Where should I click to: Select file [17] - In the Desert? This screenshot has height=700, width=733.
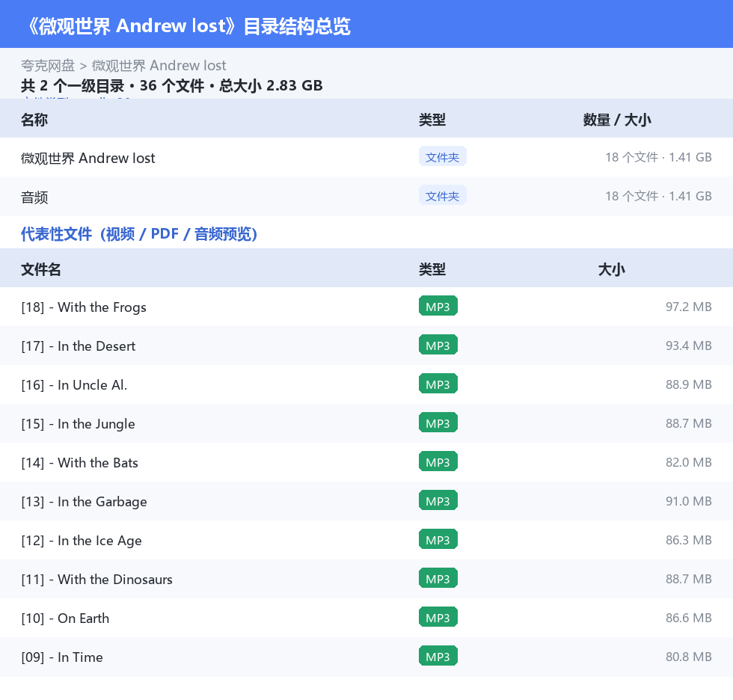point(78,346)
